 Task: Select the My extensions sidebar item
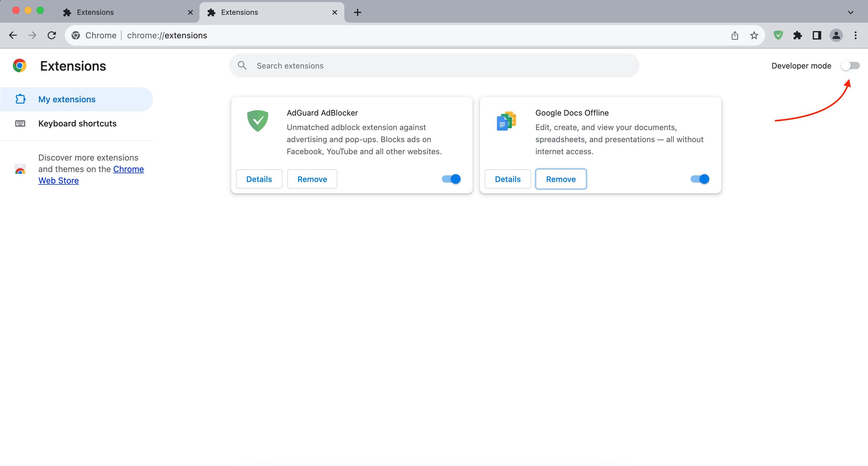click(67, 99)
